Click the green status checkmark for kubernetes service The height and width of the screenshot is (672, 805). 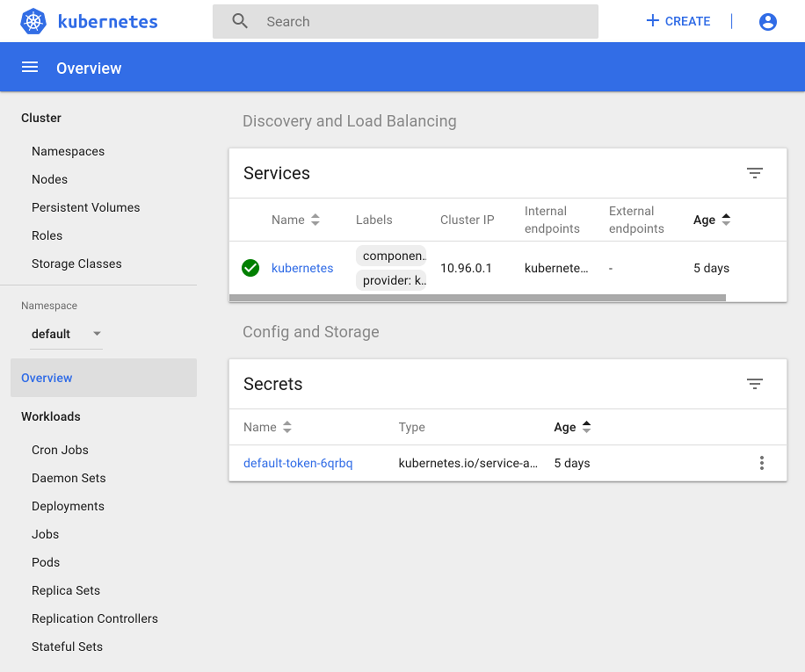click(x=250, y=268)
